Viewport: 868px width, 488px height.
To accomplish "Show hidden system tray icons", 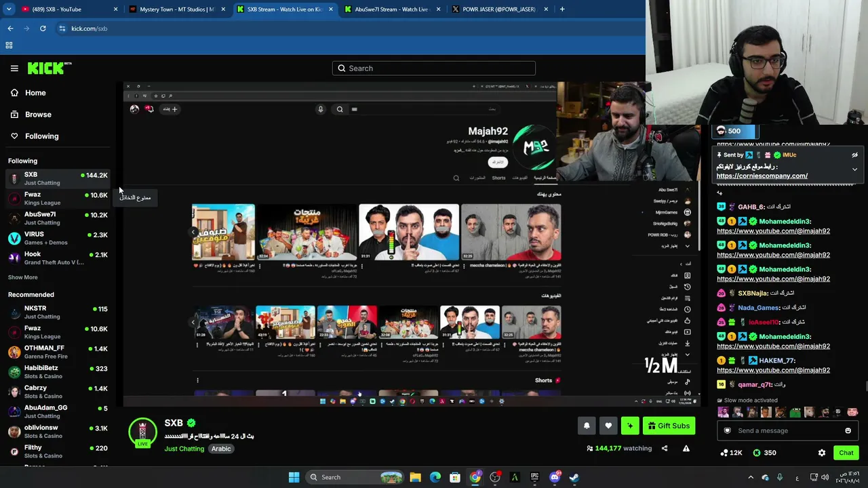I will [x=751, y=477].
